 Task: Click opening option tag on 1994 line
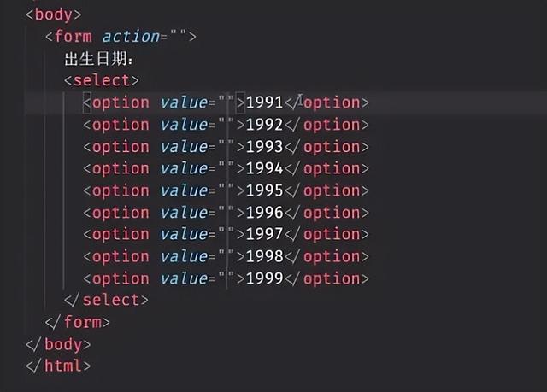116,168
